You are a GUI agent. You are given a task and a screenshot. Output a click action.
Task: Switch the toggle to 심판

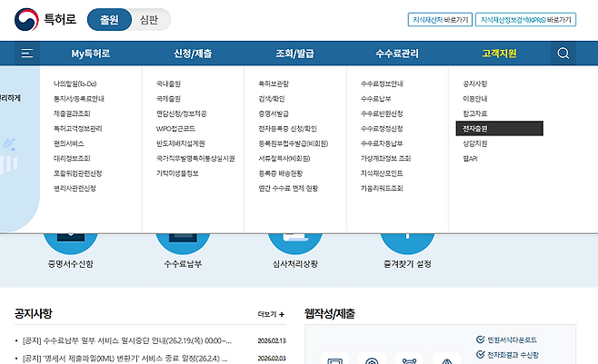149,19
